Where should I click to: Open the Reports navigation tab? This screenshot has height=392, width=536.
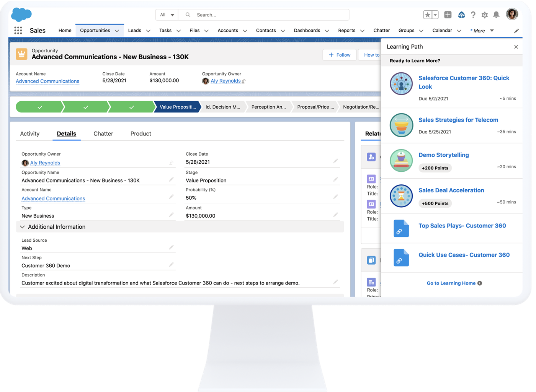click(347, 31)
